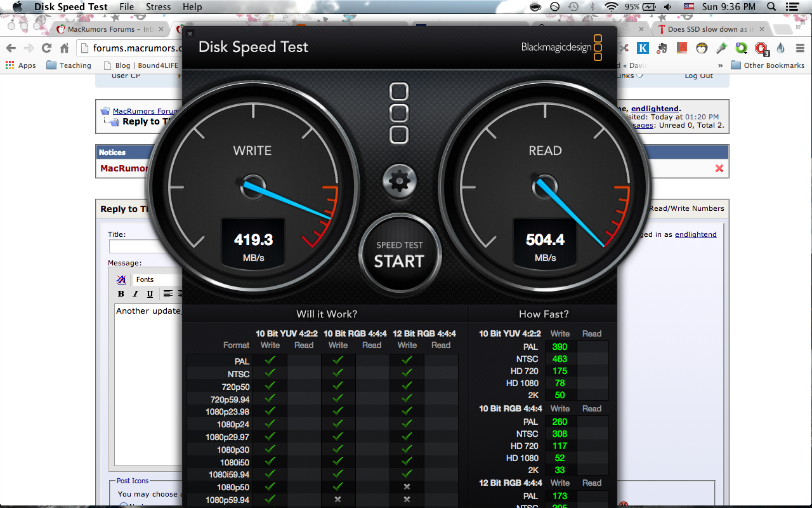Go forward in Chrome
Image resolution: width=812 pixels, height=508 pixels.
29,48
